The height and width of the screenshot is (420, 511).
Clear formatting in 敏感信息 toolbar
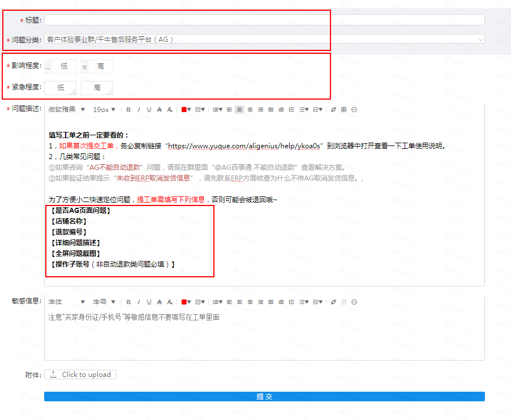(x=170, y=302)
